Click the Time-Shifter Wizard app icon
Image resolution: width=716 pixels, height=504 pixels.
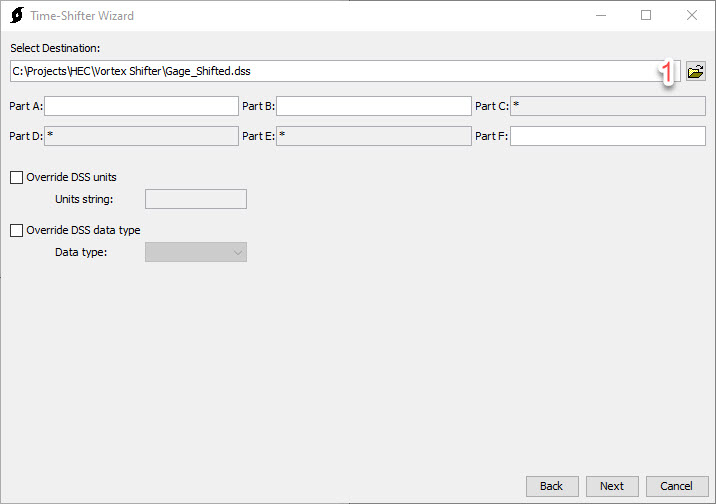tap(17, 15)
